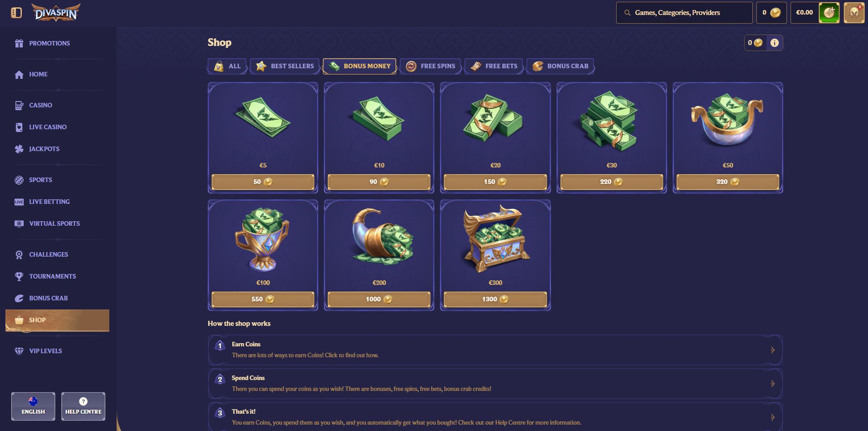The image size is (868, 431).
Task: Expand the Spend Coins step
Action: [x=495, y=384]
